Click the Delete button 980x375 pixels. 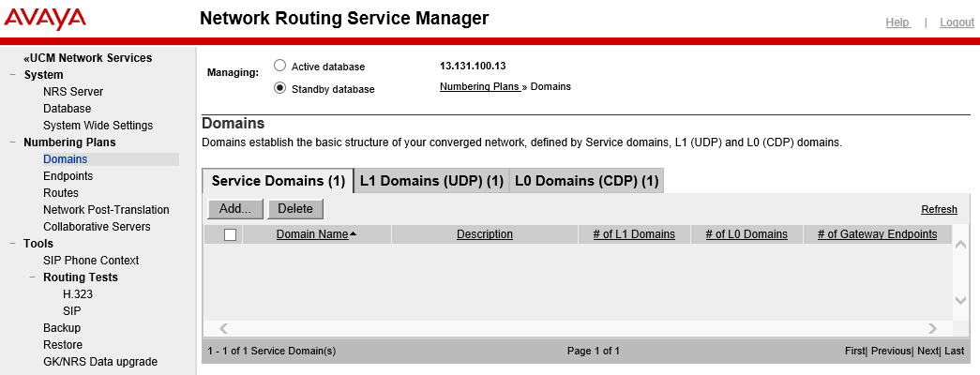tap(295, 209)
